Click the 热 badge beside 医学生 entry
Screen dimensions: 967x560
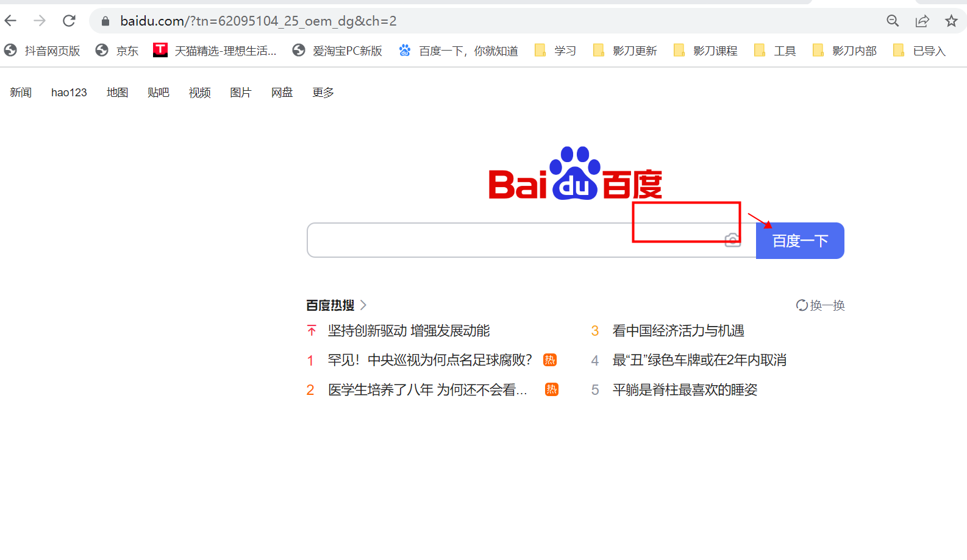pyautogui.click(x=552, y=389)
